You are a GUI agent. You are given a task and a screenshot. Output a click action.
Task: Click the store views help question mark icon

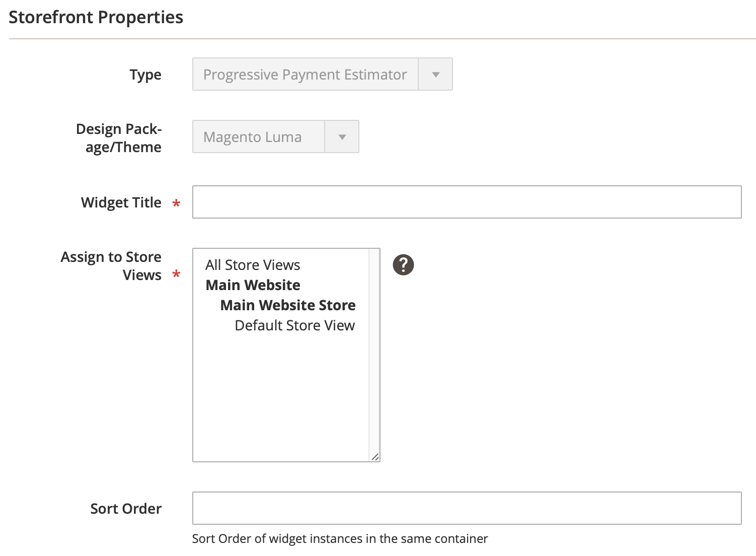coord(403,265)
